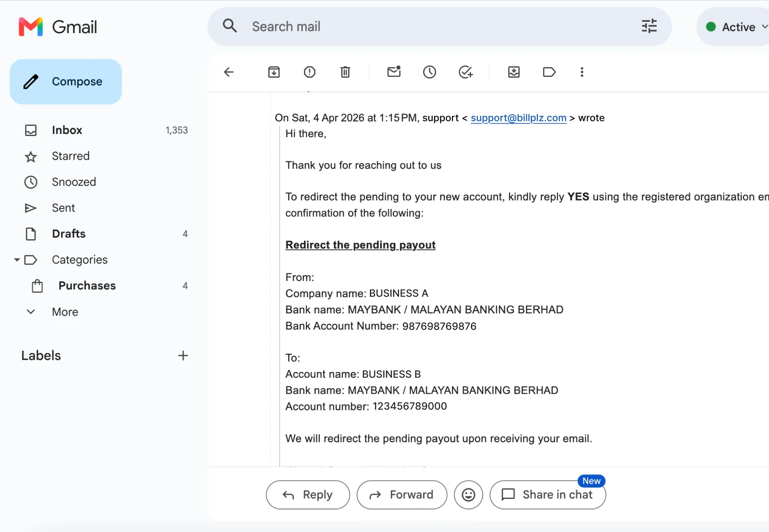Snooze this email with clock icon

[x=429, y=72]
